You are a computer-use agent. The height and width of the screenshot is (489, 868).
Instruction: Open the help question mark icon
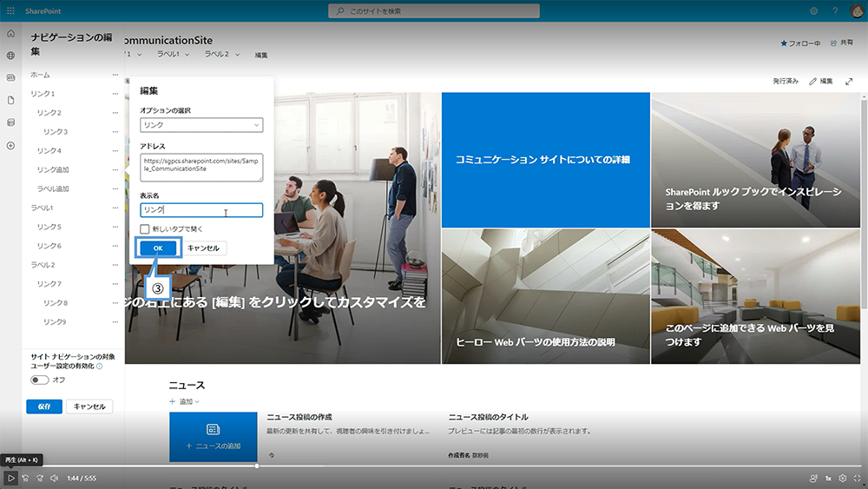835,10
